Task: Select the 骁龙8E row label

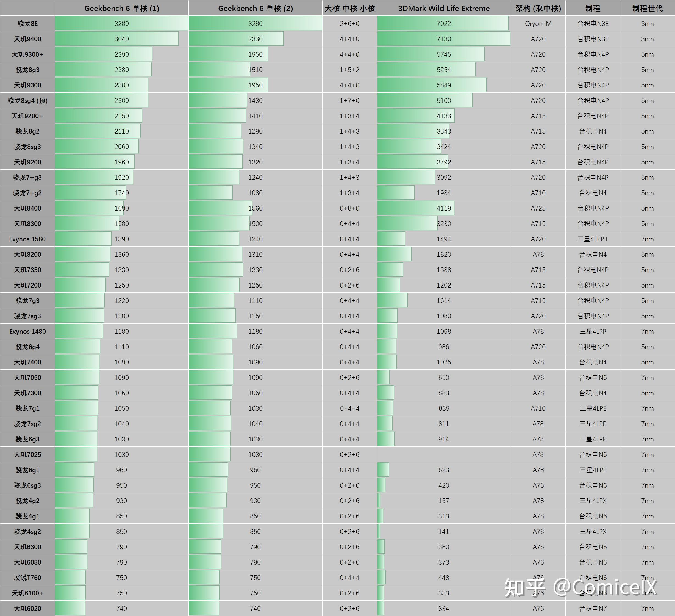Action: click(27, 23)
